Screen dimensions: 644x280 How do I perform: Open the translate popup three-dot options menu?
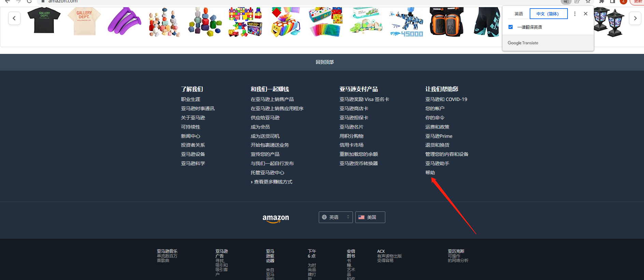point(575,14)
